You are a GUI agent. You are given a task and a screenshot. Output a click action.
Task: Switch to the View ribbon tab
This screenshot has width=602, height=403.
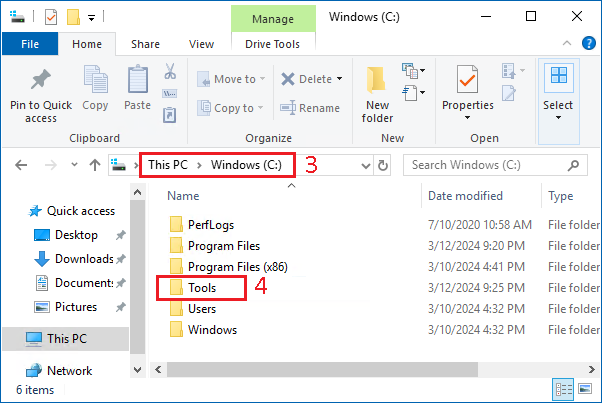pos(201,44)
